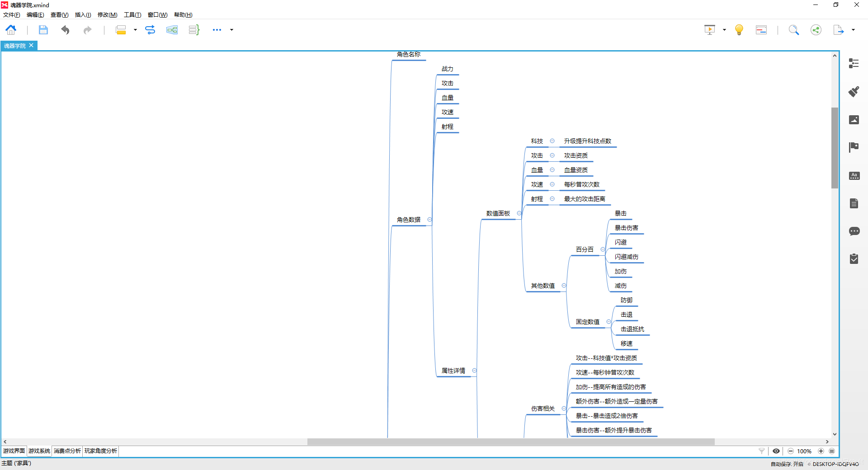
Task: Collapse the 伤害相关 branch
Action: click(564, 409)
